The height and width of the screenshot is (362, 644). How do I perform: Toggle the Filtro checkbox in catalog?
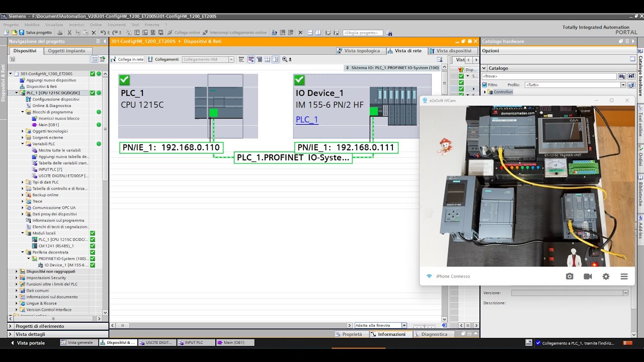485,85
